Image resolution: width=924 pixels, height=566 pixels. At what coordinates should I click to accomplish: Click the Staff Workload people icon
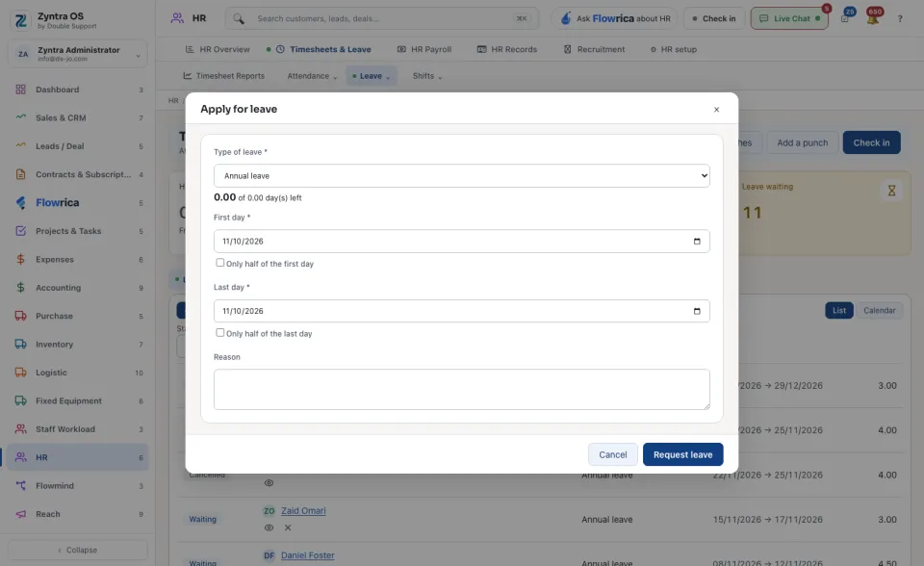click(20, 428)
